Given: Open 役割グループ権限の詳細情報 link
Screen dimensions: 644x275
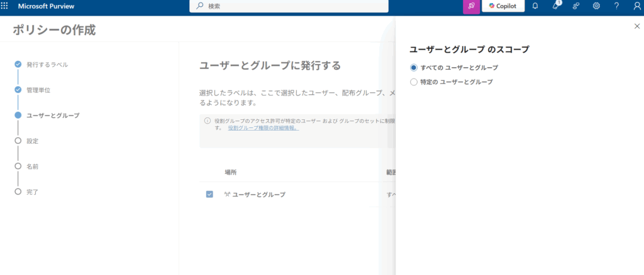Looking at the screenshot, I should click(x=263, y=127).
